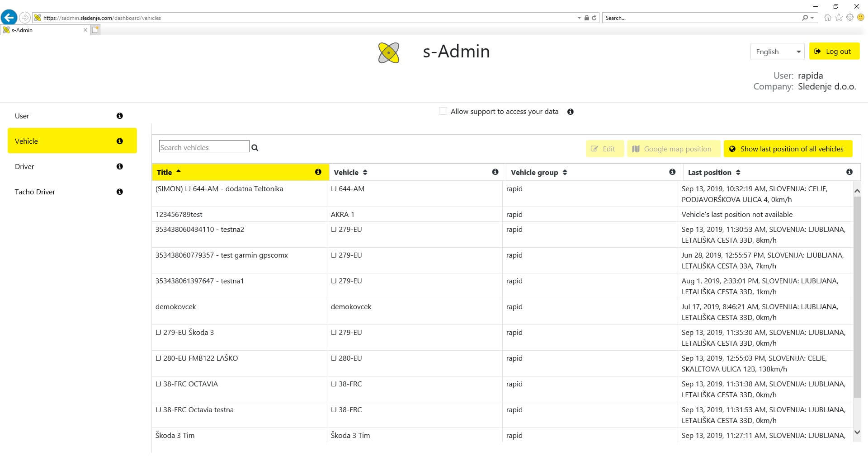Image resolution: width=868 pixels, height=470 pixels.
Task: Click the table scrollbar up arrow
Action: click(857, 191)
